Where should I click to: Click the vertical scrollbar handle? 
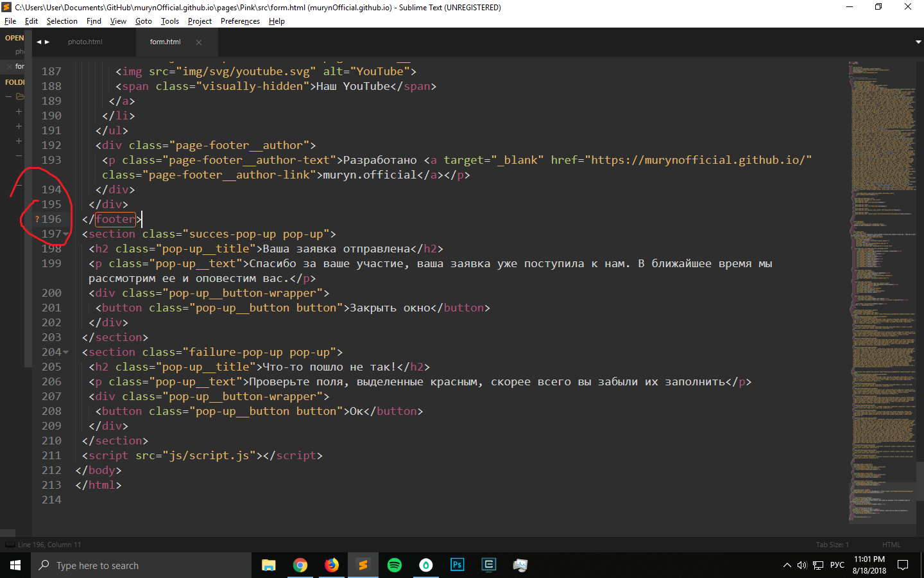coord(920,481)
